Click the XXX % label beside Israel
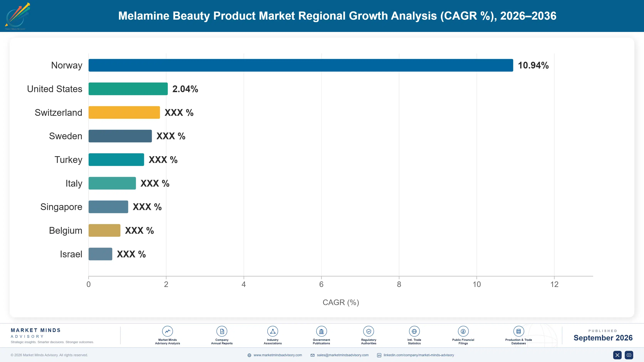 point(131,254)
